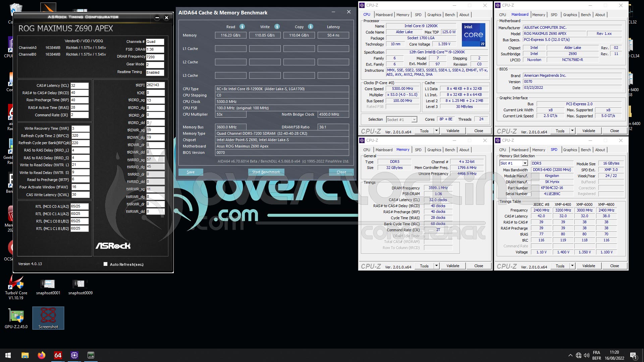The height and width of the screenshot is (362, 644).
Task: Expand Tools dropdown arrow in SPD tab window
Action: point(572,266)
